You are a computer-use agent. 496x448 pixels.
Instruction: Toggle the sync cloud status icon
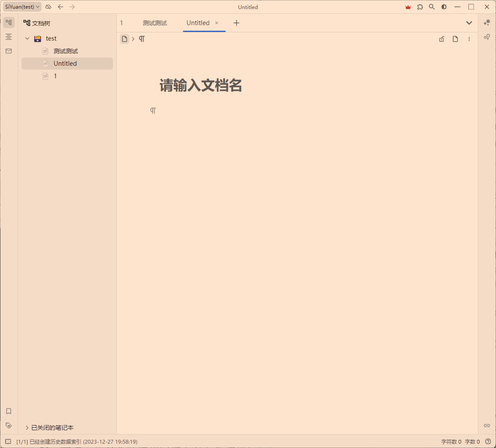tap(48, 7)
